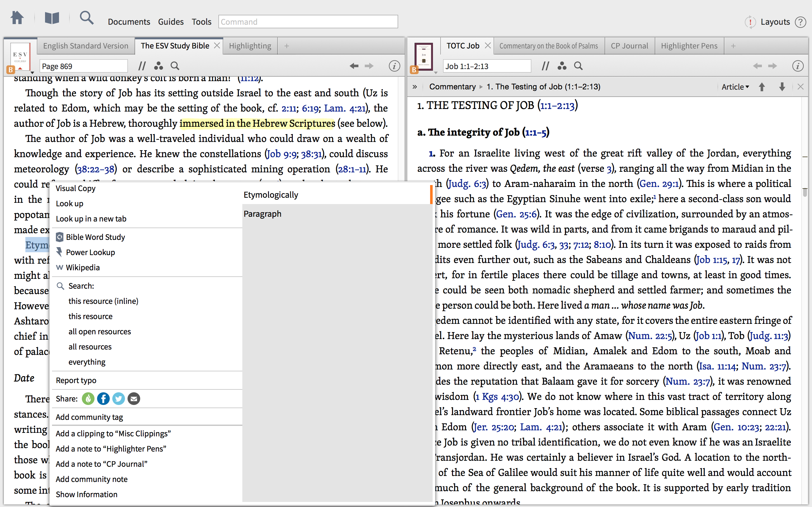Share selection via Twitter icon
812x507 pixels.
click(118, 399)
